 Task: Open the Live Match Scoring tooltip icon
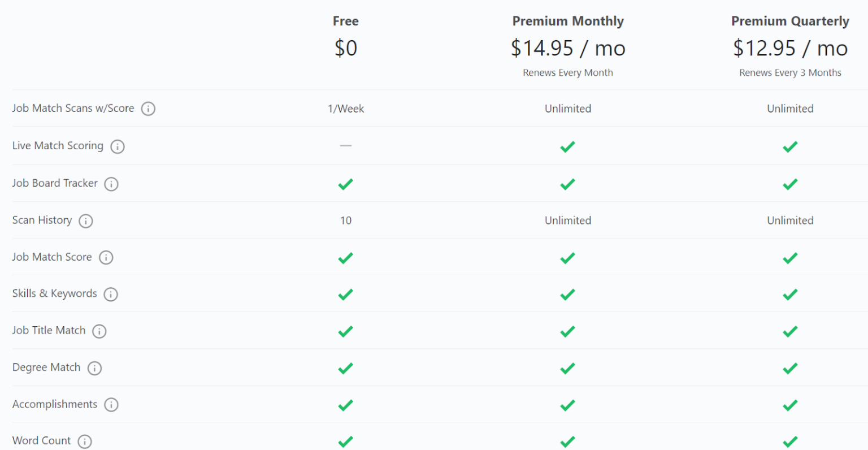point(118,146)
